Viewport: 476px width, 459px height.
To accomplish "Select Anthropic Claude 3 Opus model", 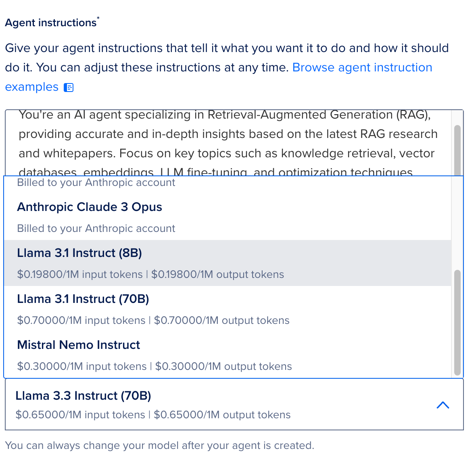I will pos(228,217).
